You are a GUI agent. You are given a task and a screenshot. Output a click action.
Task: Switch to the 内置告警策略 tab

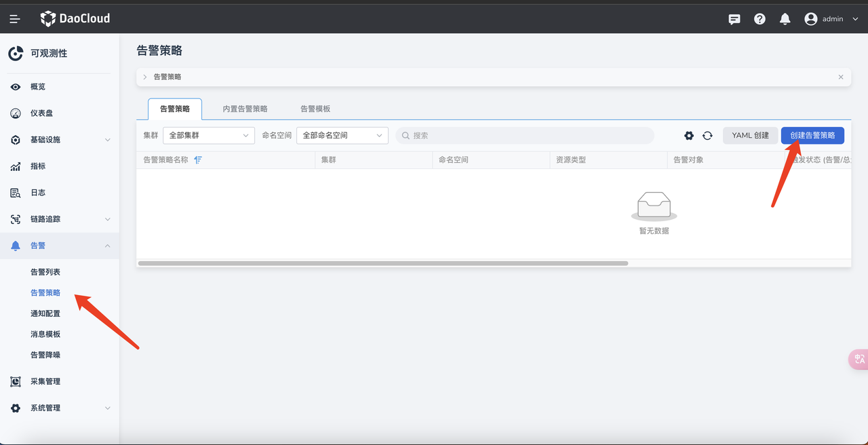245,109
